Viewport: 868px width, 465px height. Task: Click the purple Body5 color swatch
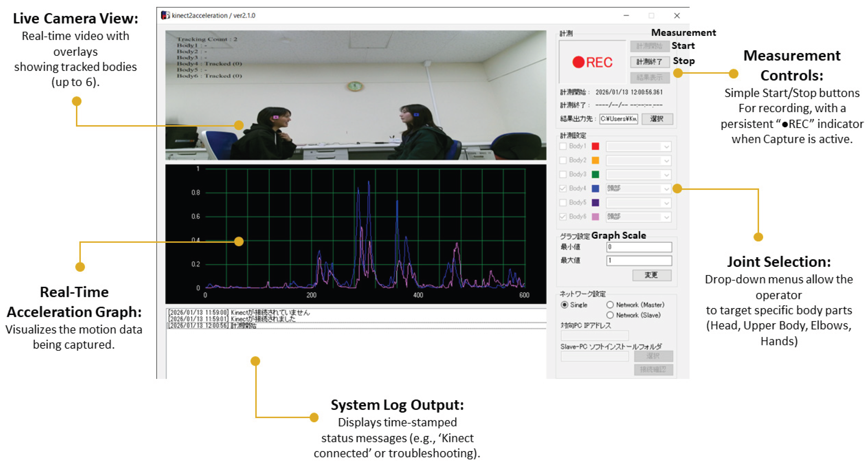tap(595, 203)
